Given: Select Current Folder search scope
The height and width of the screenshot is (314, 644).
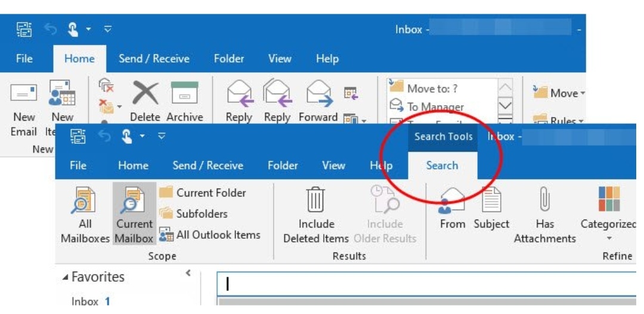Looking at the screenshot, I should pos(203,192).
